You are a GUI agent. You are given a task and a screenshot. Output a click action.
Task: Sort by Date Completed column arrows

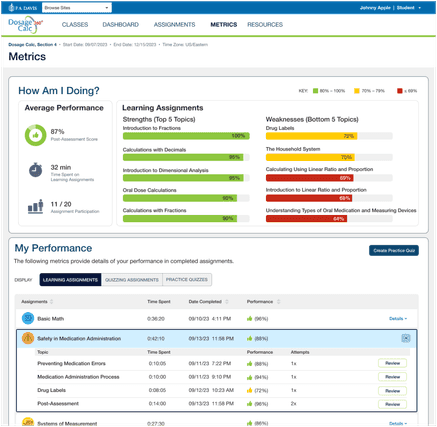(x=227, y=302)
